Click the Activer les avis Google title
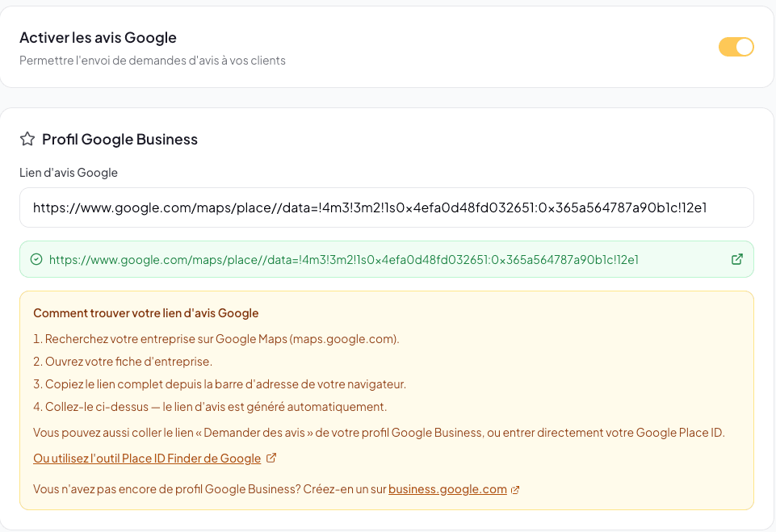The width and height of the screenshot is (776, 532). (98, 38)
